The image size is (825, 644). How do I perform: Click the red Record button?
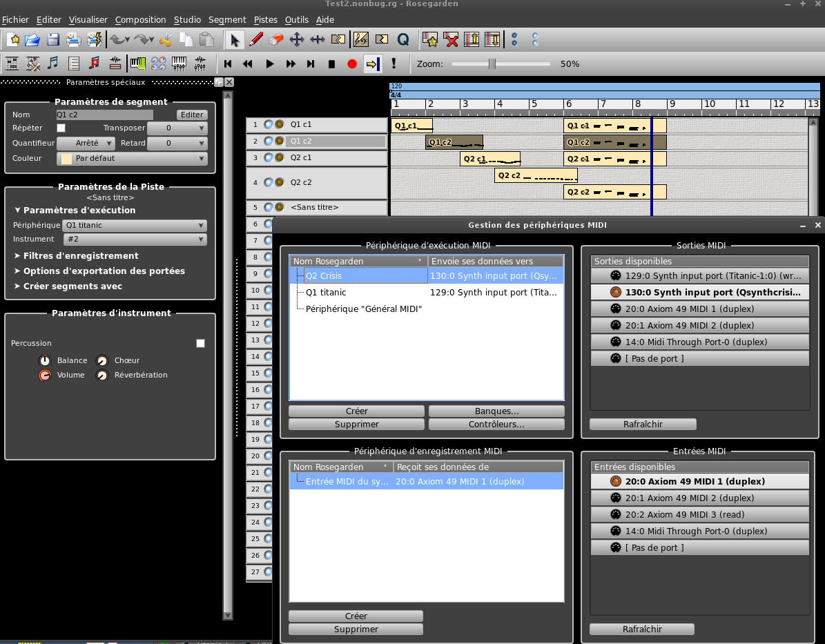(x=352, y=64)
